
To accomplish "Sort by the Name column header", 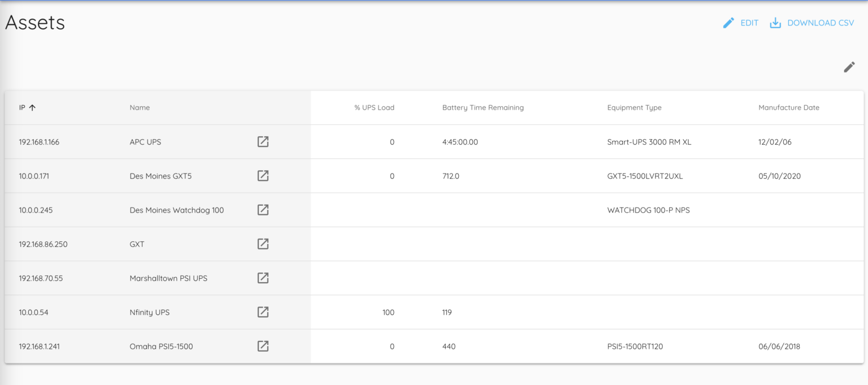I will 140,107.
